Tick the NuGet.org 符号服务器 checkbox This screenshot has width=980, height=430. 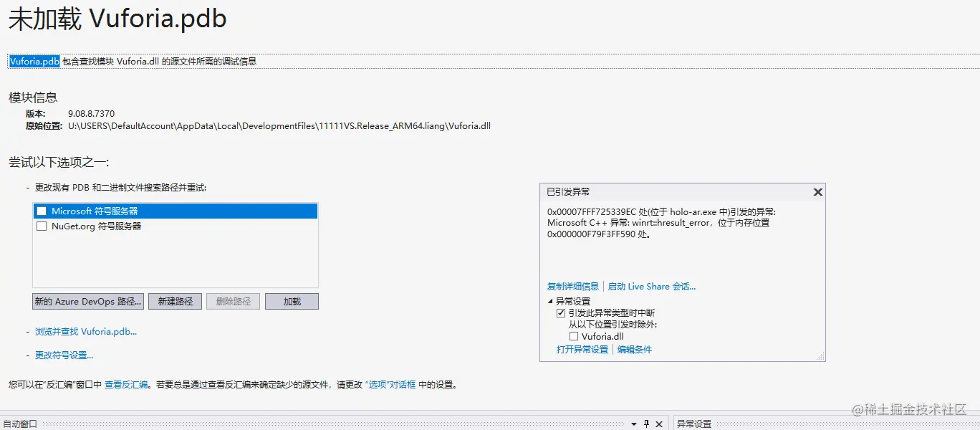pos(42,226)
